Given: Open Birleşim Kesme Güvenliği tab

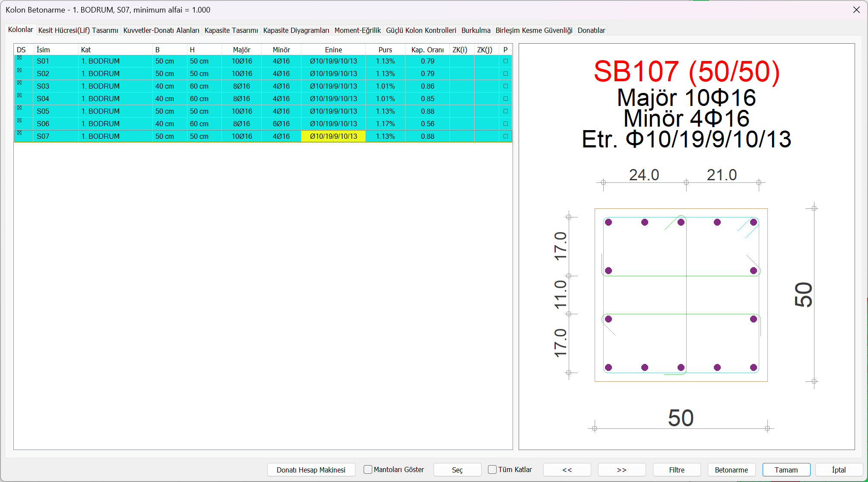Looking at the screenshot, I should pyautogui.click(x=534, y=30).
